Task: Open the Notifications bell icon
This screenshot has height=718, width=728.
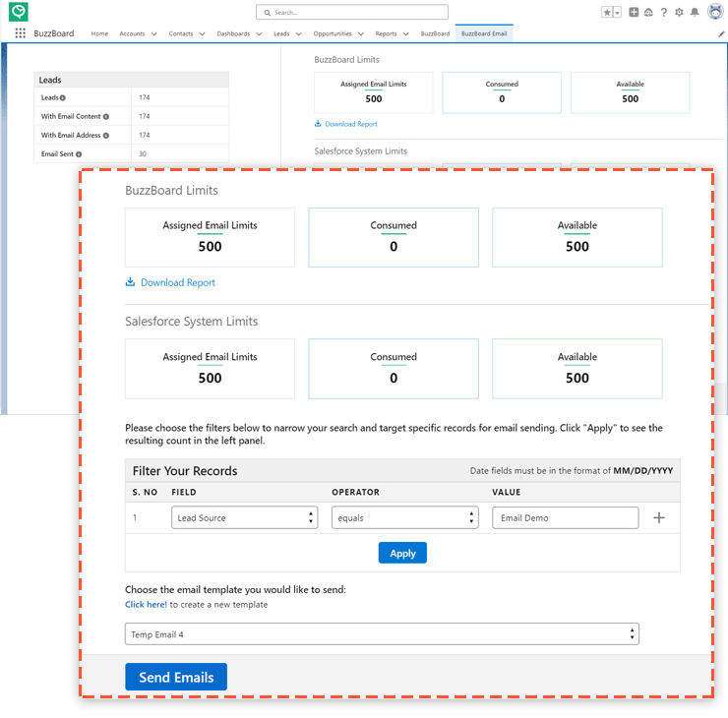Action: 695,13
